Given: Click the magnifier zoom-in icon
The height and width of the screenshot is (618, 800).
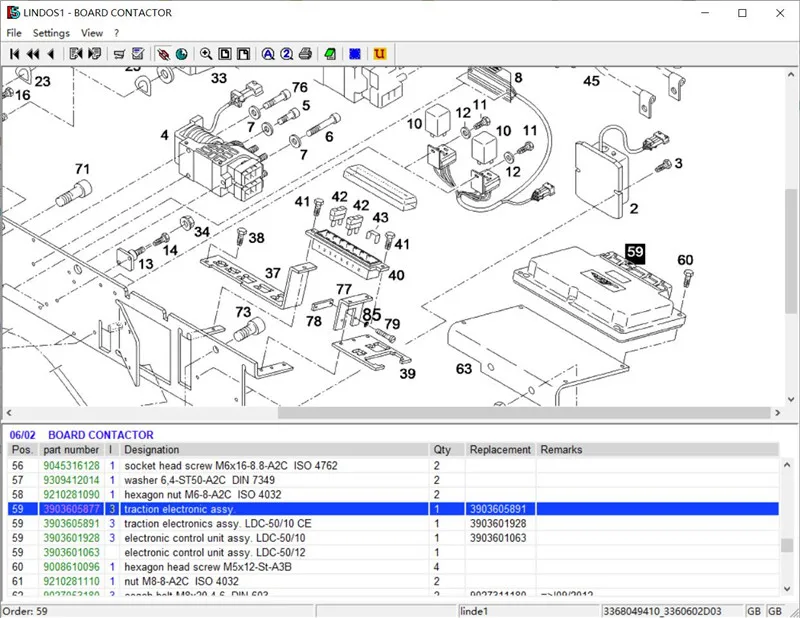Looking at the screenshot, I should coord(206,53).
